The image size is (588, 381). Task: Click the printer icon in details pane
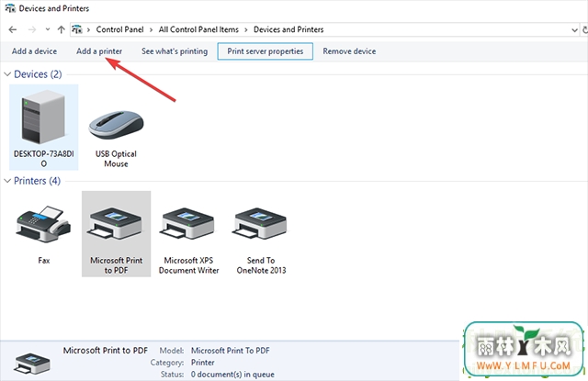point(32,364)
